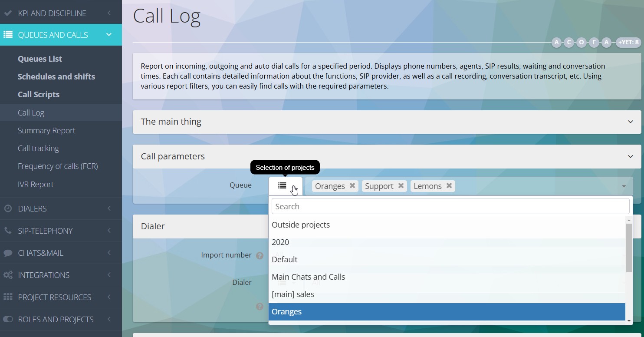This screenshot has width=644, height=337.
Task: Select the highlighted Oranges option
Action: [447, 311]
